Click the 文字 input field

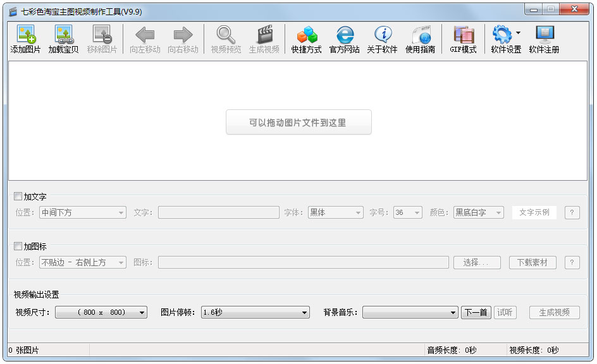(x=219, y=212)
